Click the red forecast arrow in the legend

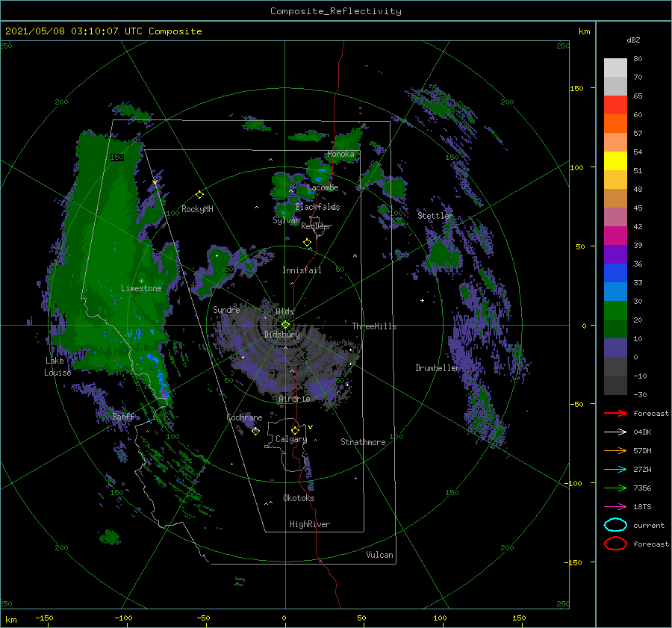615,413
